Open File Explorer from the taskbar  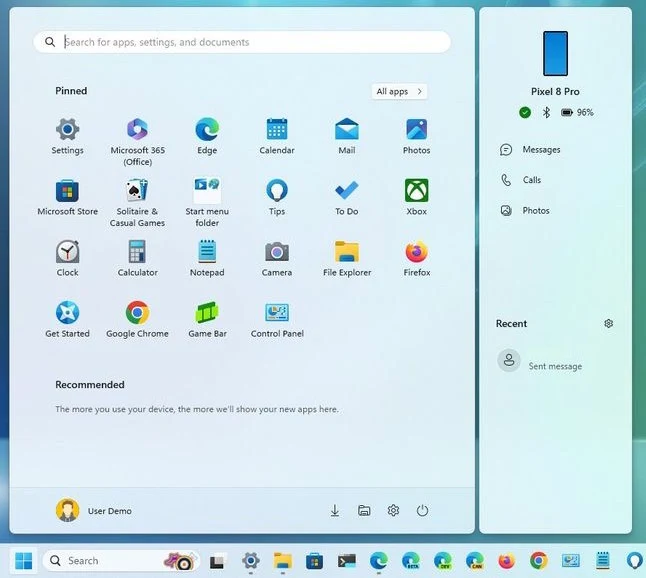point(283,561)
